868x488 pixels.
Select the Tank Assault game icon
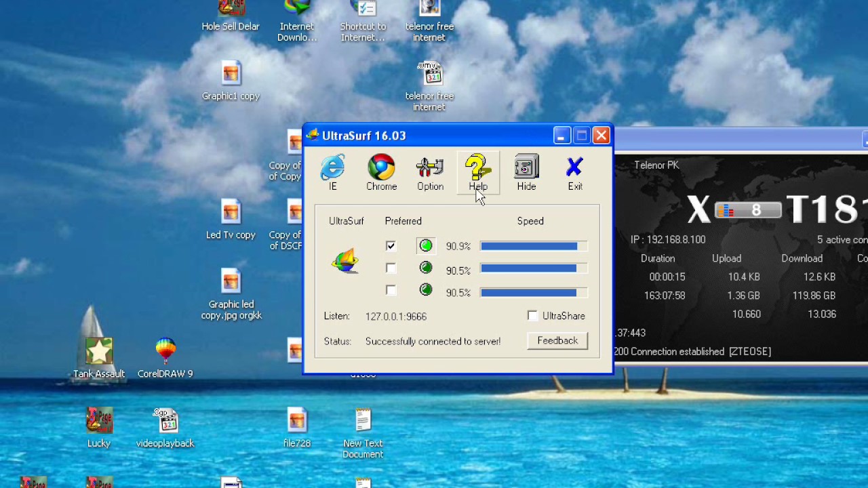(99, 358)
